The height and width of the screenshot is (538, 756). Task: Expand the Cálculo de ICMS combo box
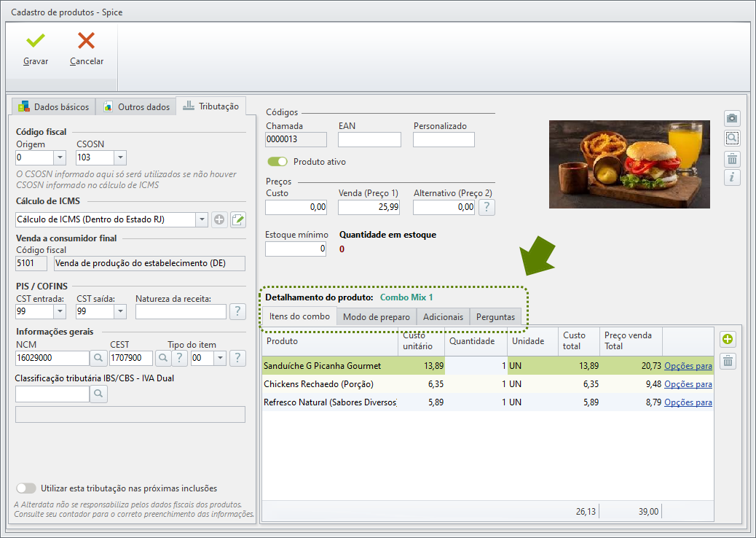click(202, 219)
